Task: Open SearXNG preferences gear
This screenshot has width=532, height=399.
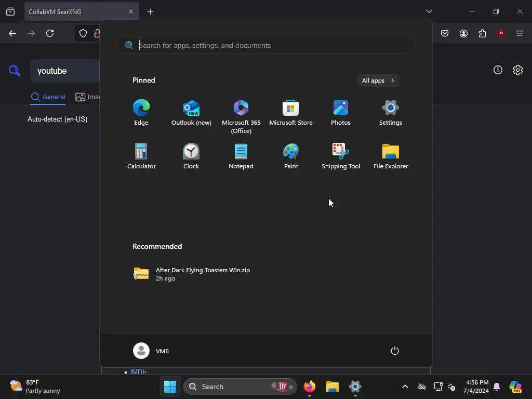Action: tap(517, 70)
